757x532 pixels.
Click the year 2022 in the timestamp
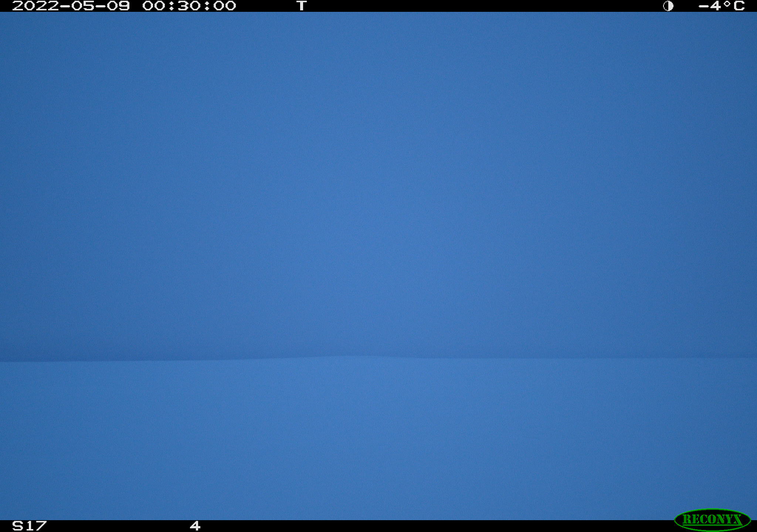pyautogui.click(x=35, y=6)
